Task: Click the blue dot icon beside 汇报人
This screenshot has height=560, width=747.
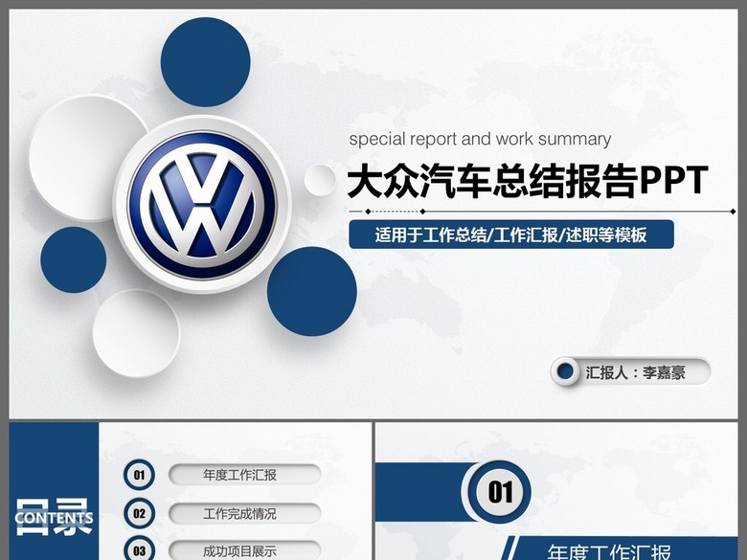Action: click(565, 372)
